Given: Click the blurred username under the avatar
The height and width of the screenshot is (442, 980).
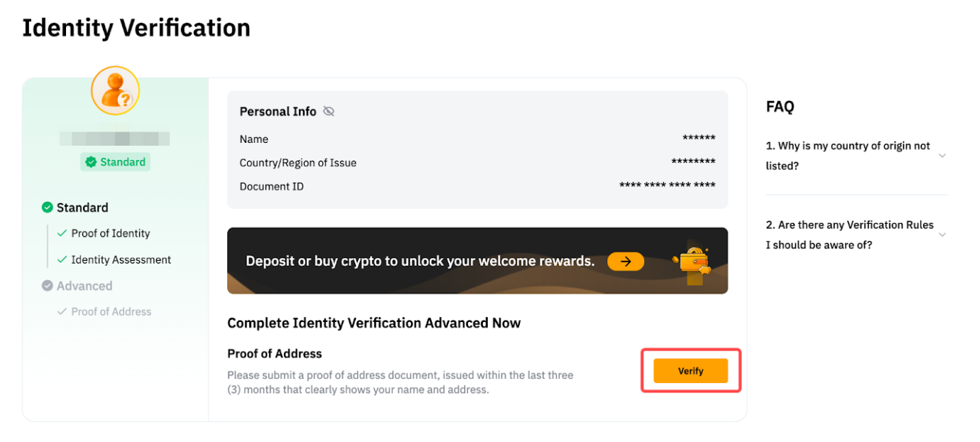Looking at the screenshot, I should point(115,139).
